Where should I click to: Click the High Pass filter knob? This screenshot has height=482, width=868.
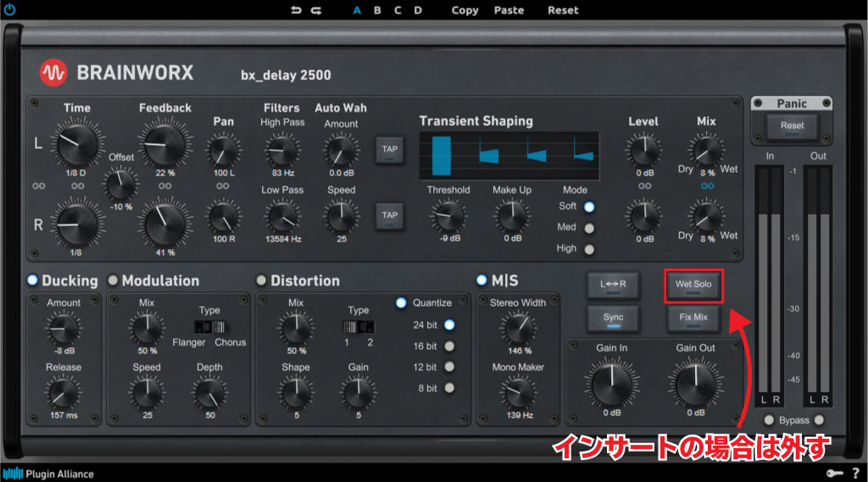click(283, 150)
